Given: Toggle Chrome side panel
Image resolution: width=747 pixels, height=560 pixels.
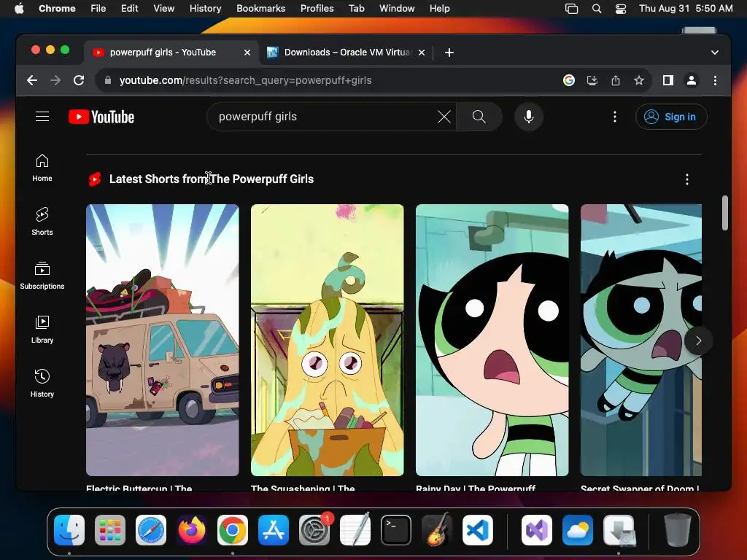Looking at the screenshot, I should [668, 80].
